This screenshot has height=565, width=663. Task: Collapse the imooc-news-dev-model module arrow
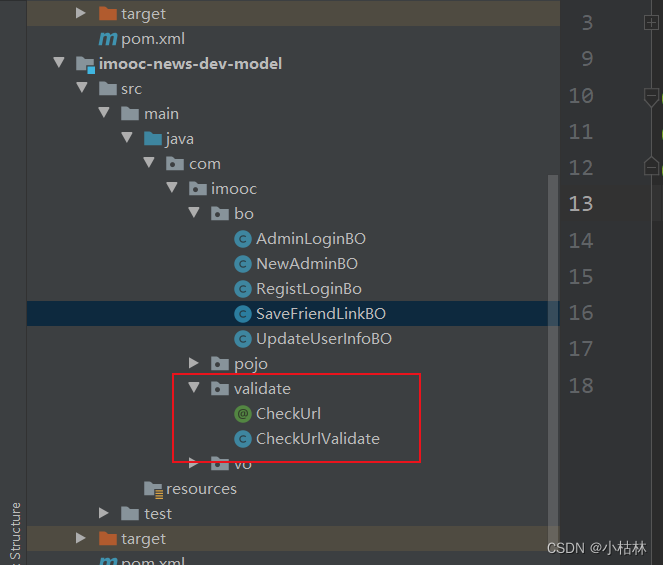[x=59, y=64]
